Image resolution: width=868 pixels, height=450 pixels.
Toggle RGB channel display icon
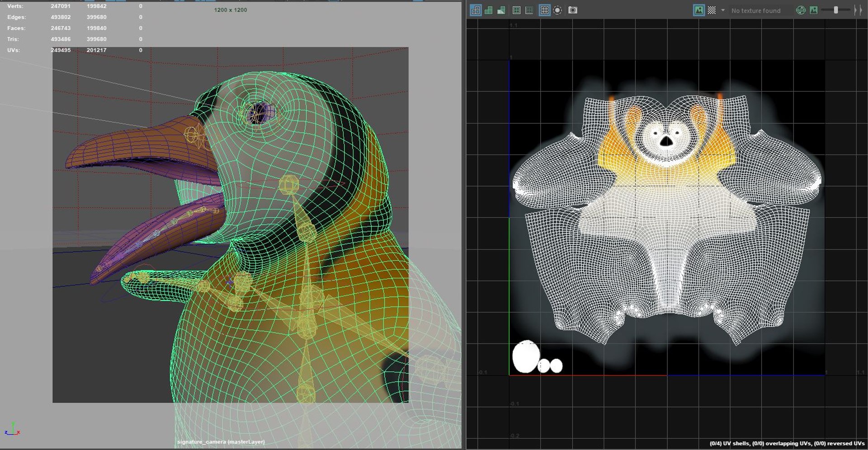pyautogui.click(x=801, y=10)
